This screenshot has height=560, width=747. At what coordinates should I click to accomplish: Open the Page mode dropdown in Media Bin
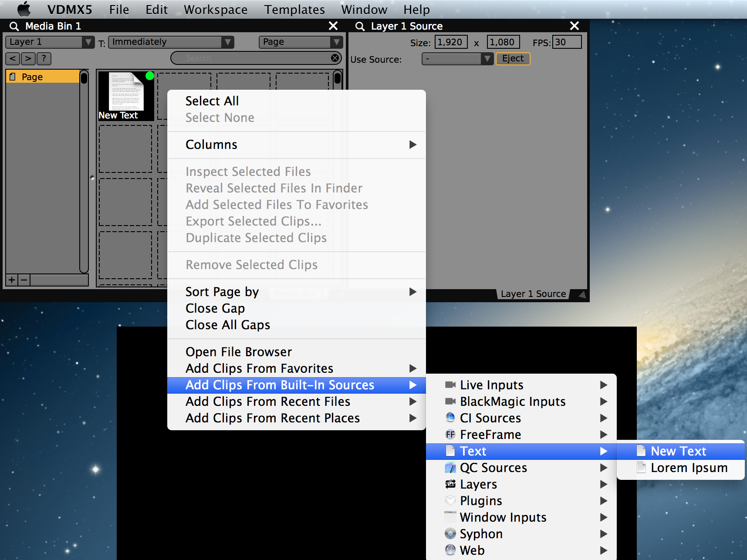(x=301, y=42)
